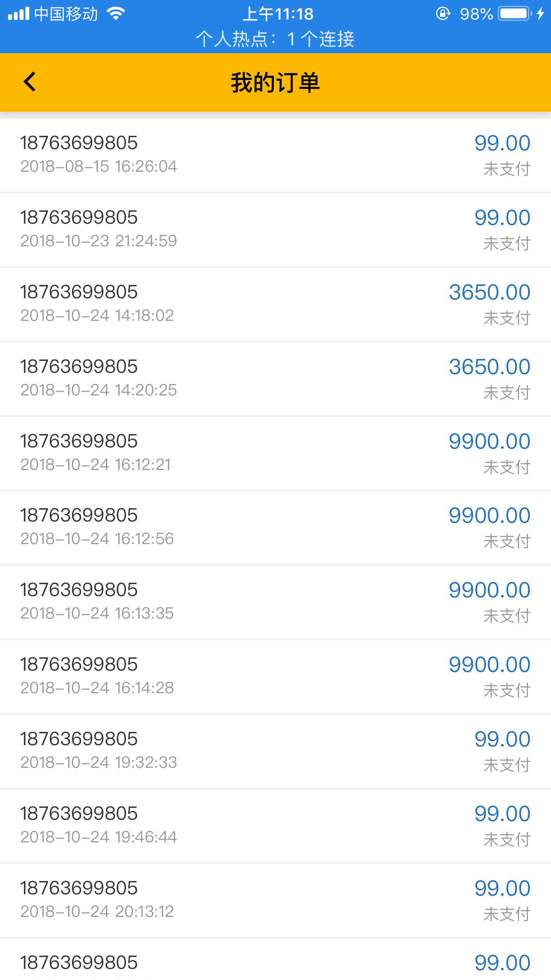
Task: Tap the 未支付 status of the 16:12:56 order
Action: (507, 541)
